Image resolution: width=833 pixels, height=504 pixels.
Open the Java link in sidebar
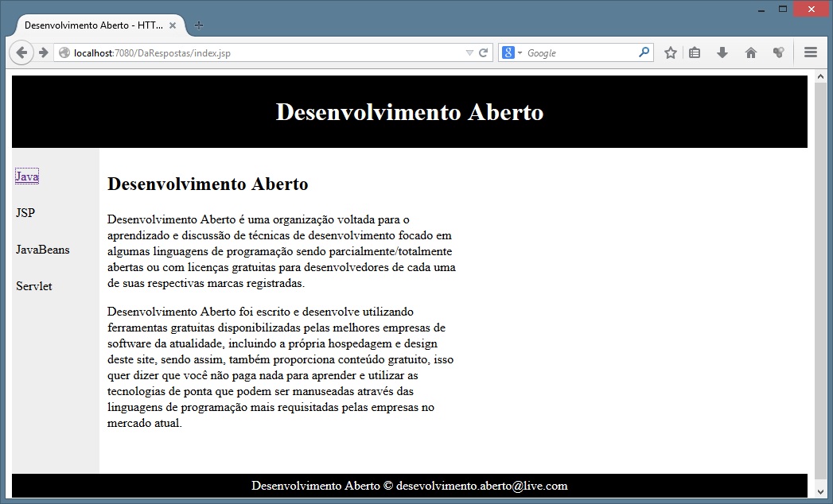coord(27,176)
